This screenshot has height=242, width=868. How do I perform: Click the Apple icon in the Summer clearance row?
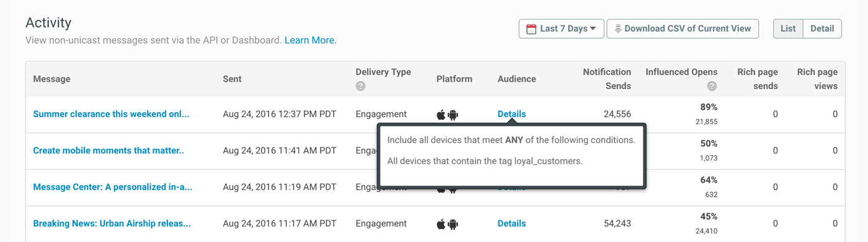(x=441, y=115)
